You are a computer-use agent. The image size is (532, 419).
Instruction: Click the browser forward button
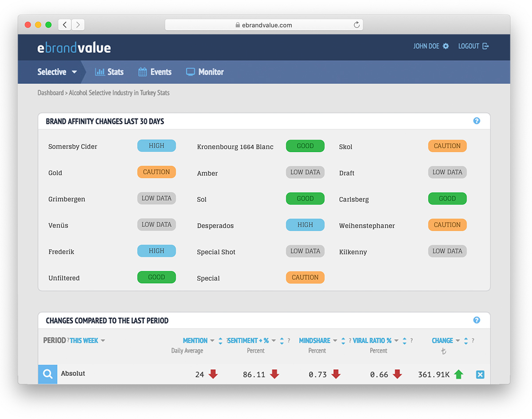78,25
